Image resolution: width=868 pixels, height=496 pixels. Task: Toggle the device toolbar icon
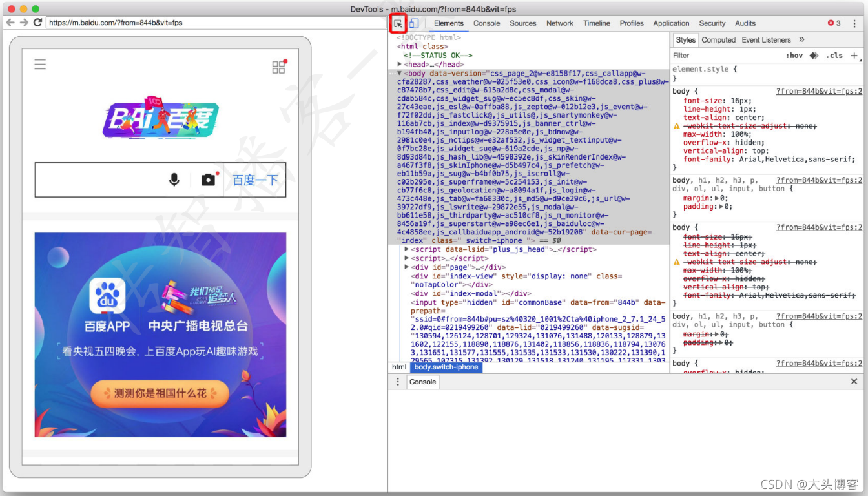(414, 23)
